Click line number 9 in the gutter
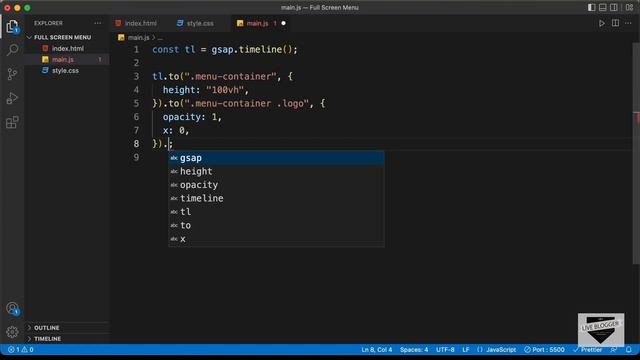Viewport: 640px width, 360px height. [x=136, y=158]
